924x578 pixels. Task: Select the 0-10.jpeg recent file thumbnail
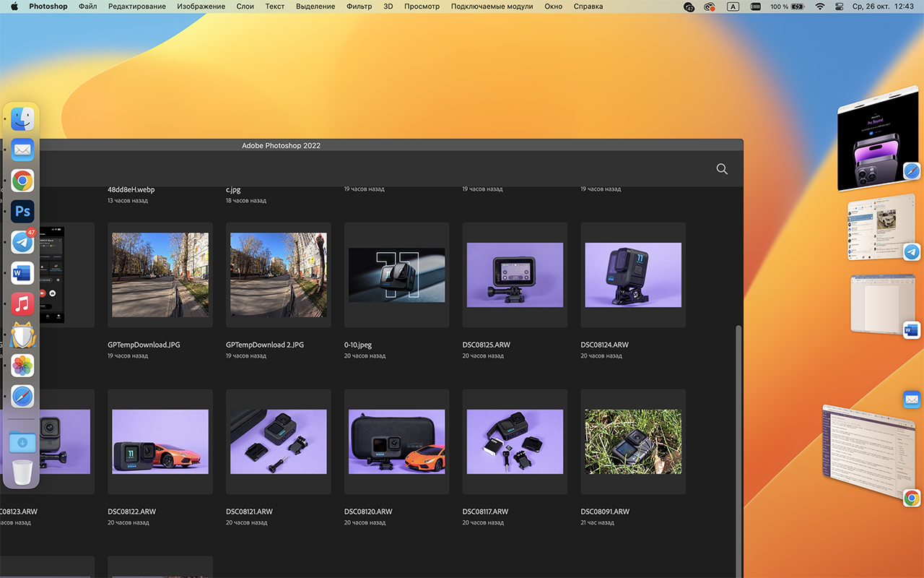tap(396, 275)
